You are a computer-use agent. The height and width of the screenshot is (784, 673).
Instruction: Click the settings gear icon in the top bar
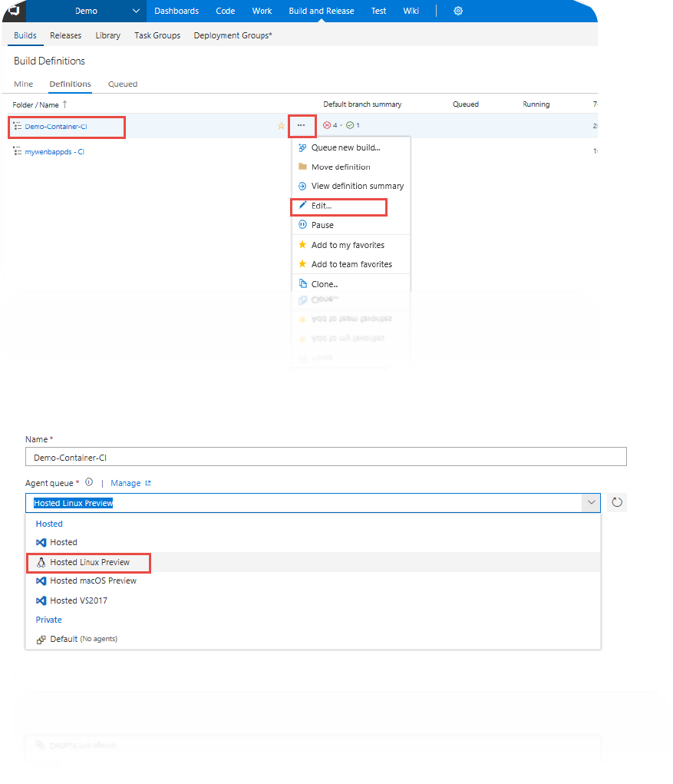click(x=458, y=11)
